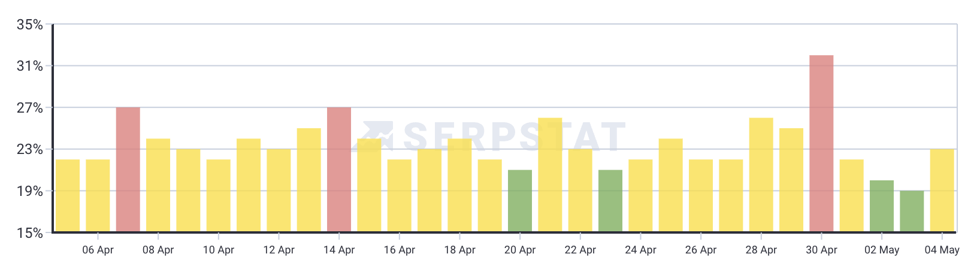
Task: Select the last yellow bar for 04 May
Action: click(942, 191)
